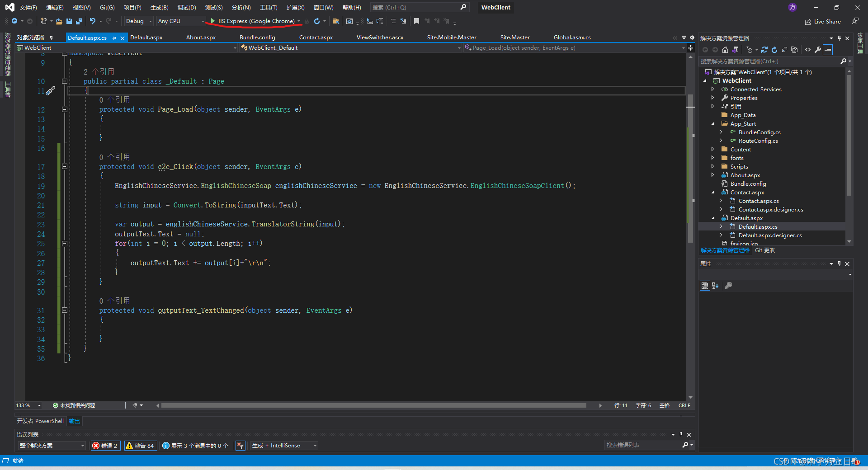Click the Property Pages wrench in Properties panel
This screenshot has height=470, width=868.
728,286
